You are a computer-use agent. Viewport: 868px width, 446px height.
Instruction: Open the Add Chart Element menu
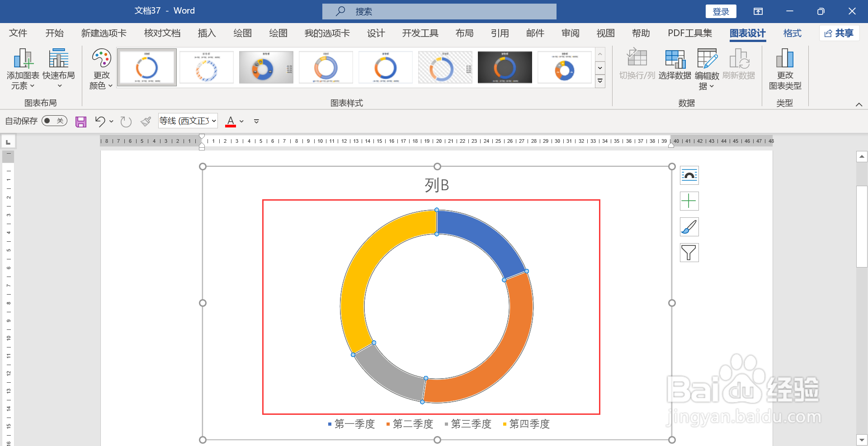(x=23, y=69)
